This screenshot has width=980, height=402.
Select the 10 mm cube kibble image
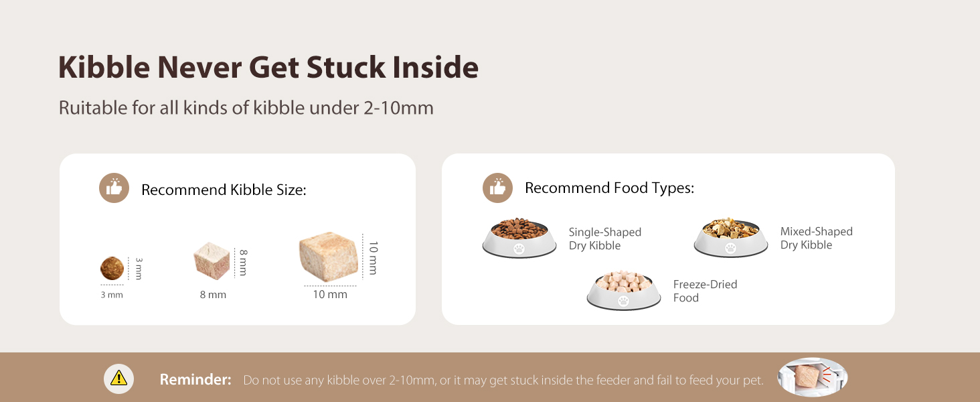coord(329,257)
